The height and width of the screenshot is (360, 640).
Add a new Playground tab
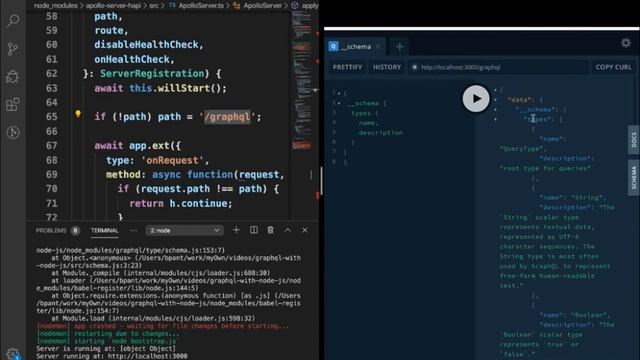point(400,47)
